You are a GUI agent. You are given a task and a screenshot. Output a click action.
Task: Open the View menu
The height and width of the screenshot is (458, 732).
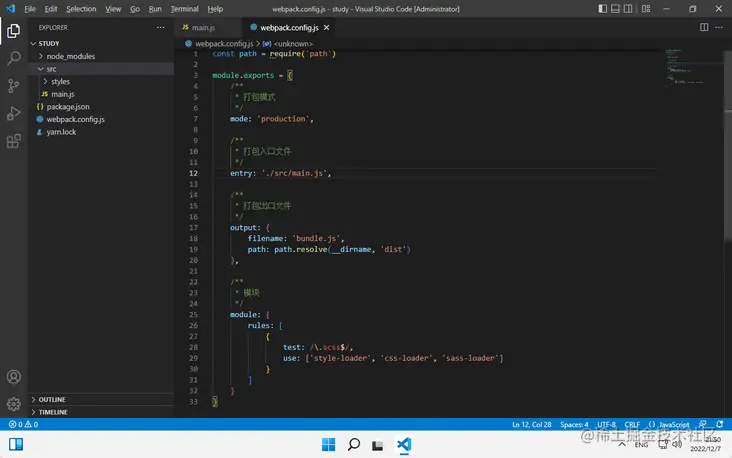[113, 9]
